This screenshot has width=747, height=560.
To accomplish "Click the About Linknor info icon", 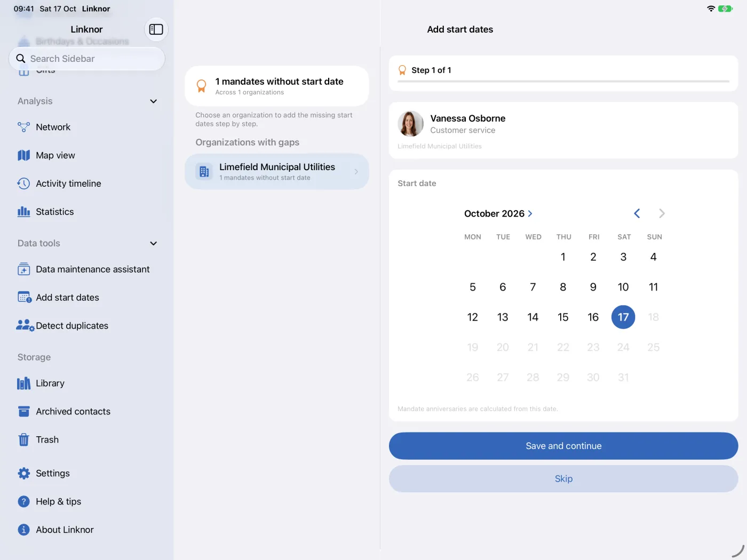I will [23, 530].
